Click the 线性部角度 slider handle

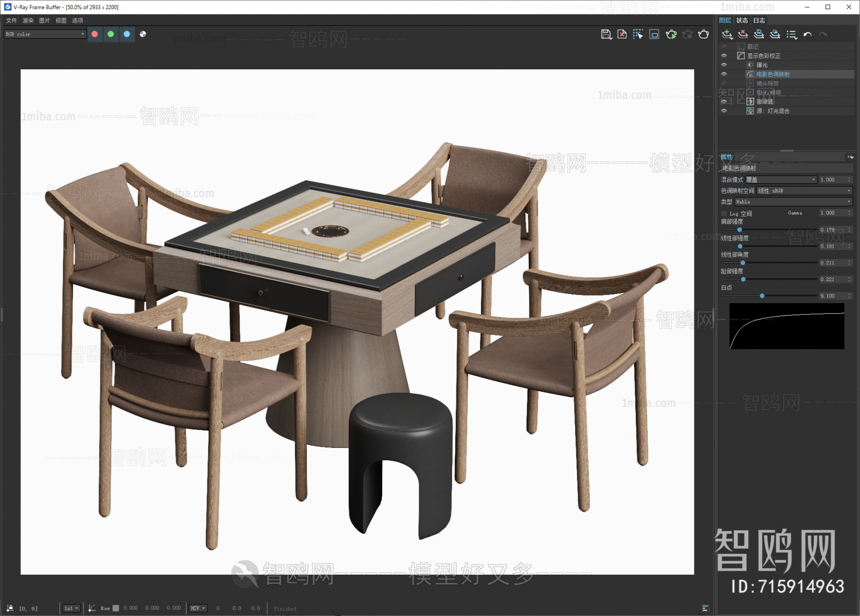743,263
